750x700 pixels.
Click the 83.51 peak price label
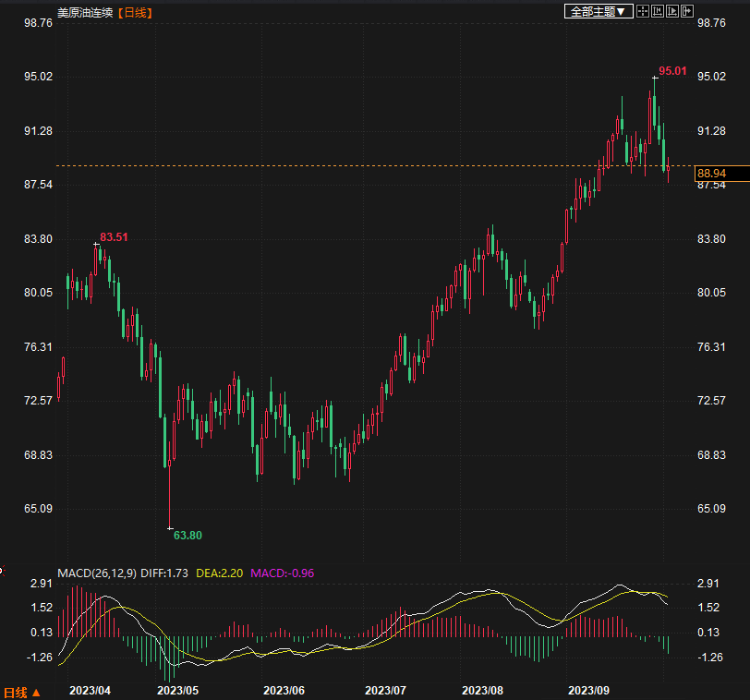point(114,237)
